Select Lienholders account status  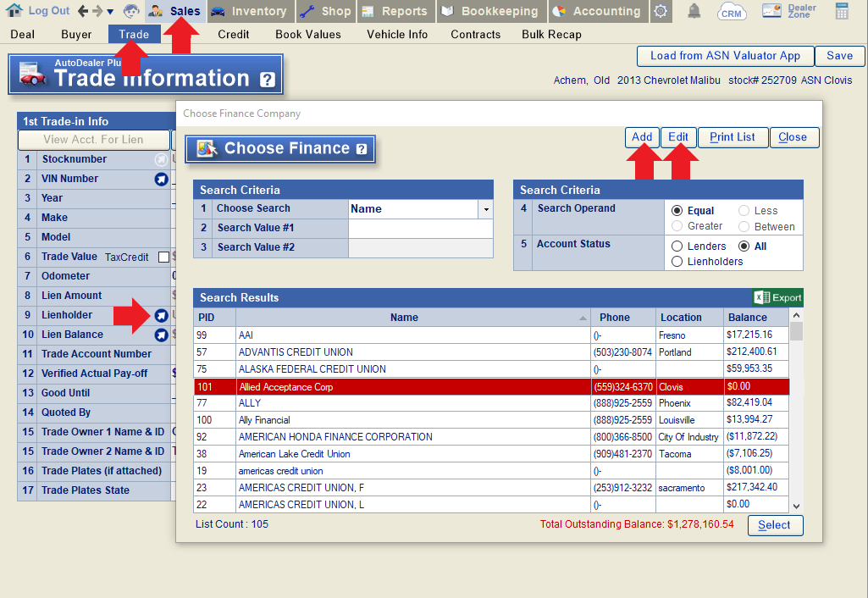tap(677, 262)
